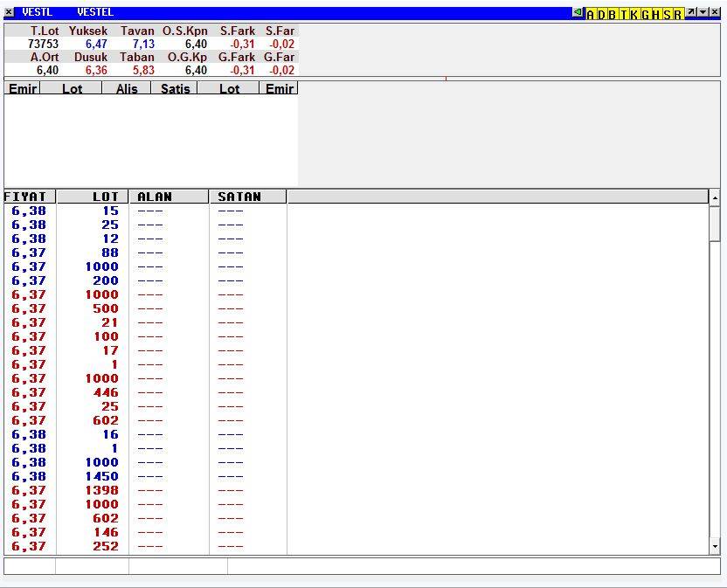Click the green left-arrow icon in title bar
Screen dimensions: 727x588
click(x=578, y=13)
